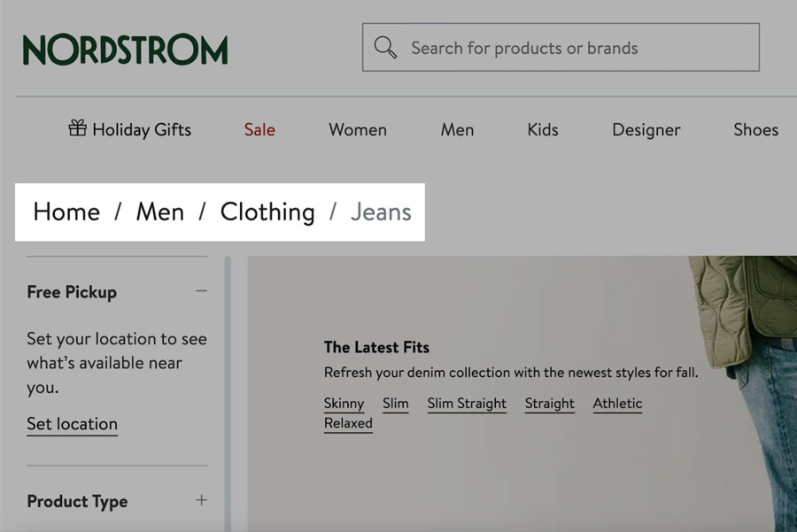
Task: Open the Women menu
Action: coord(358,129)
